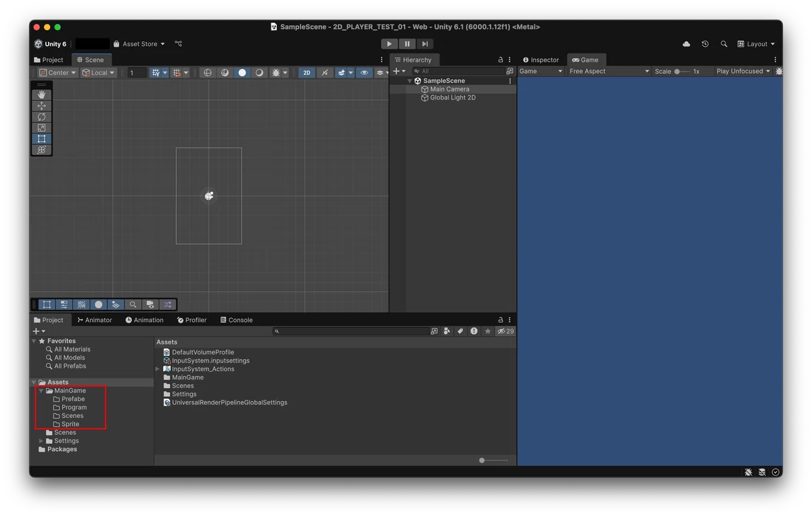Select Main Camera in Hierarchy
The image size is (812, 516).
[x=449, y=89]
